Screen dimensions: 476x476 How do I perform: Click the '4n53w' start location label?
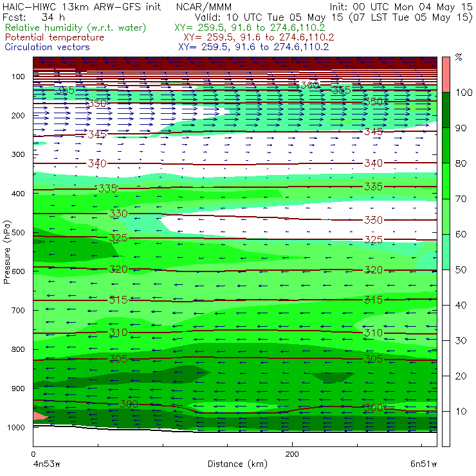46,464
